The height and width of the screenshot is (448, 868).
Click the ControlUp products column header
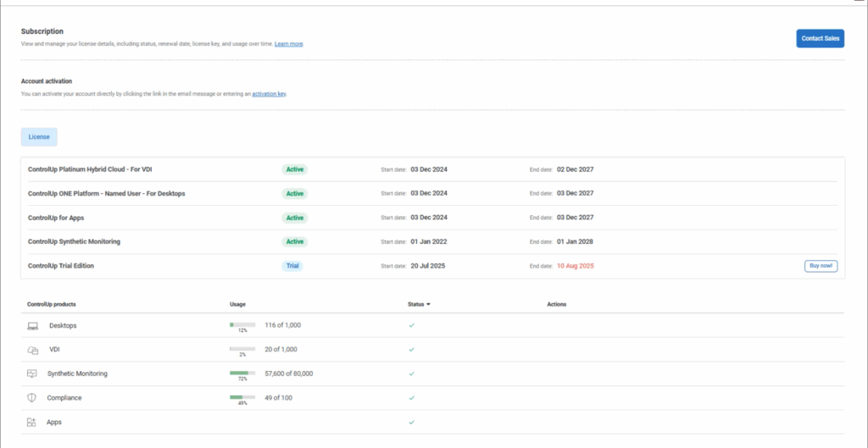52,304
